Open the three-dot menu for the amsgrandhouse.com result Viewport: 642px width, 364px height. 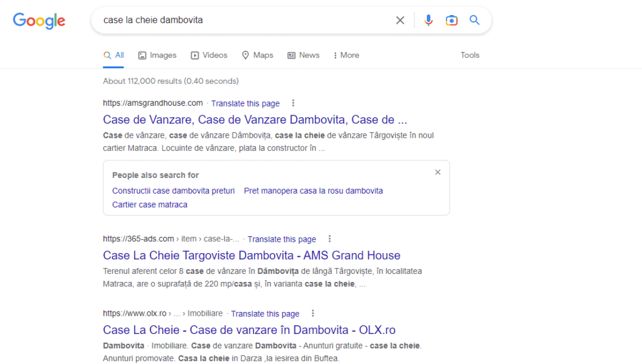point(292,103)
